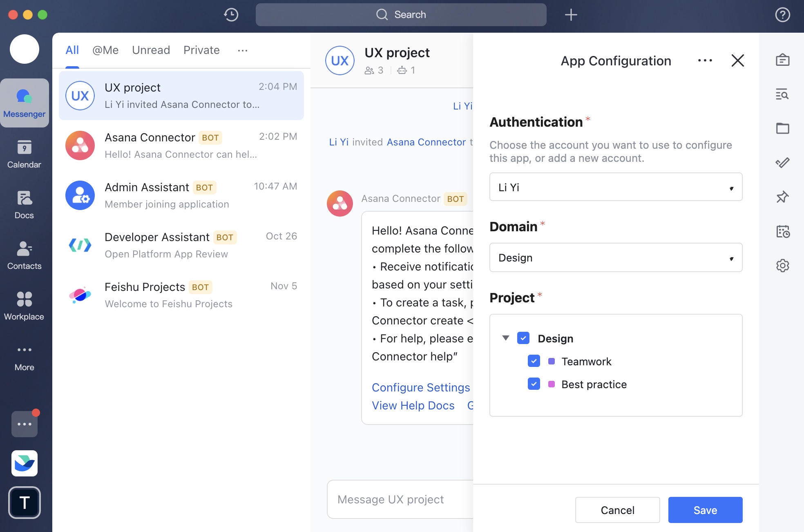Viewport: 804px width, 532px height.
Task: Uncheck the Best practice checkbox
Action: tap(534, 384)
